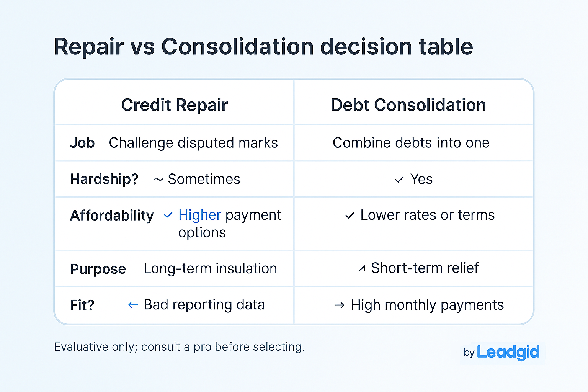Click the blue left arrow before Bad reporting
The image size is (588, 392).
click(x=133, y=305)
